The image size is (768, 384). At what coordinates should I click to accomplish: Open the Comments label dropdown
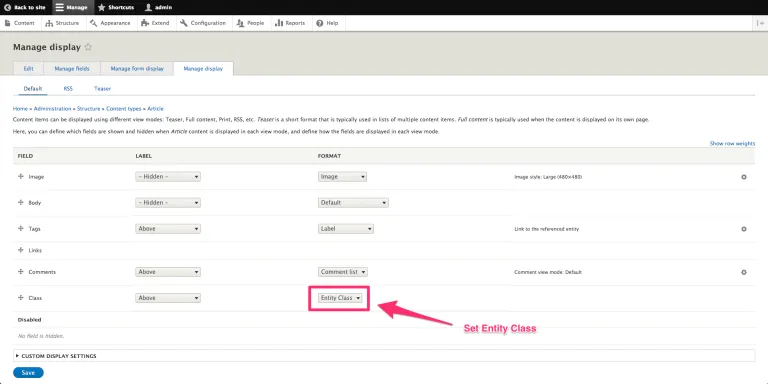coord(168,272)
